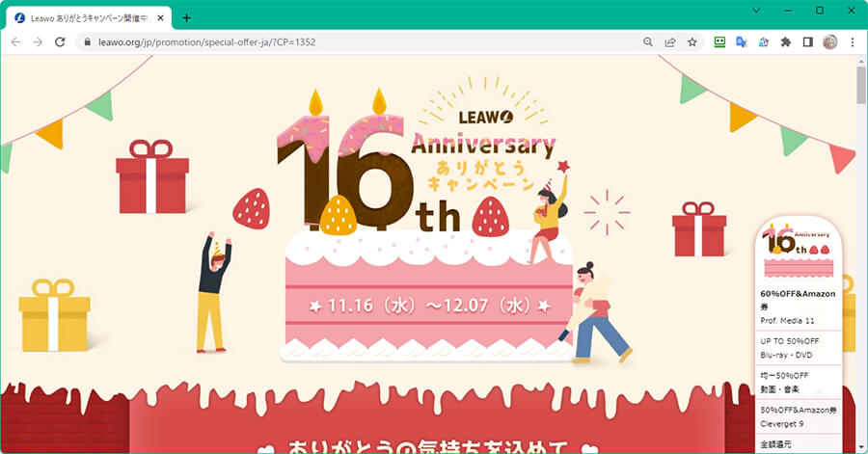The height and width of the screenshot is (454, 868).
Task: Expand the tab search chevron
Action: click(x=756, y=11)
